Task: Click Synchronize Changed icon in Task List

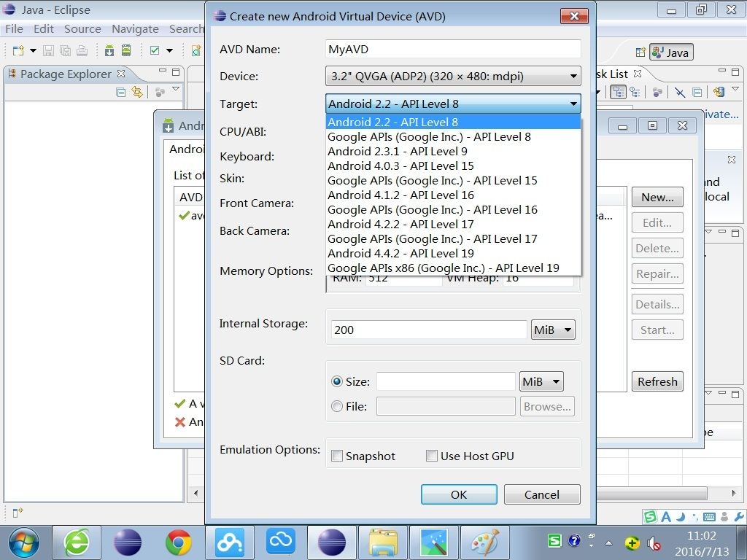Action: pos(719,92)
